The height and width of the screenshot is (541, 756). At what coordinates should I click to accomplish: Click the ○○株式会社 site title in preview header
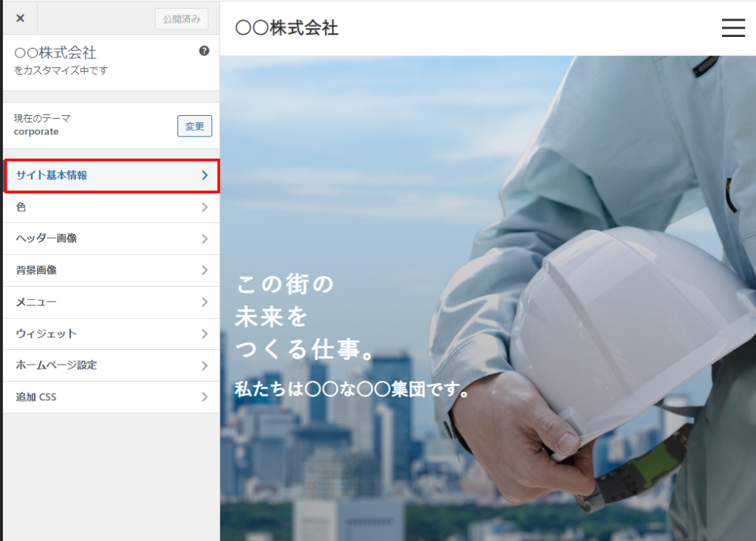(x=286, y=28)
